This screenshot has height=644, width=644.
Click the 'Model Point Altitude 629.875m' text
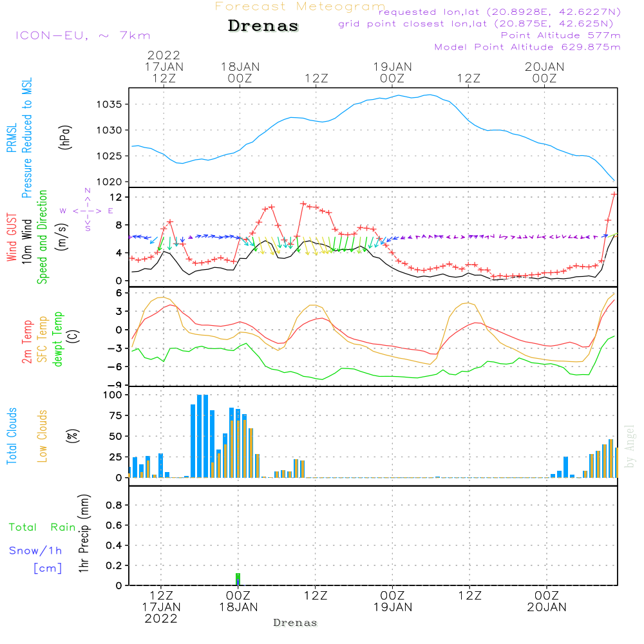pyautogui.click(x=527, y=47)
